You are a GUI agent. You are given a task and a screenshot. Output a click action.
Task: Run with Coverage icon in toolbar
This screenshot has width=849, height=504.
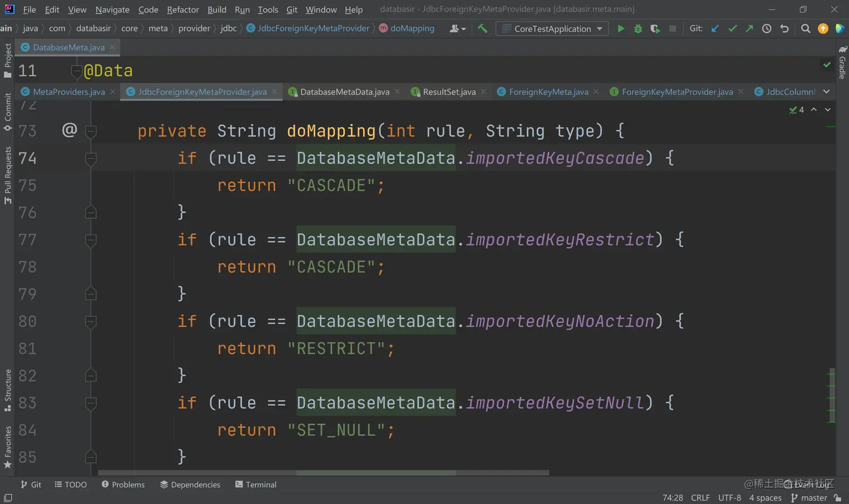pyautogui.click(x=655, y=29)
